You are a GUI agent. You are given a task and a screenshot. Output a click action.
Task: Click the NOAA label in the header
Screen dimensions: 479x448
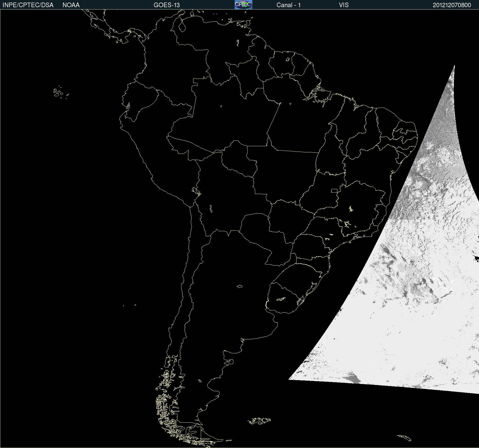click(71, 5)
